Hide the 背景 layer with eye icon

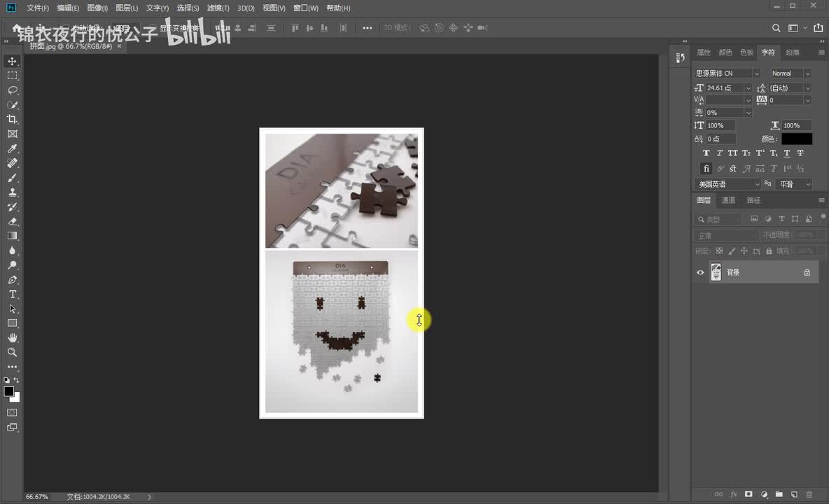point(700,272)
